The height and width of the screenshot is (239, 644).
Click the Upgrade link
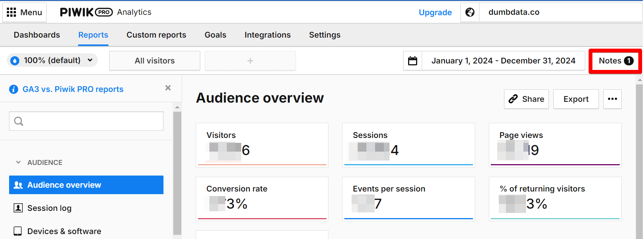click(x=435, y=13)
